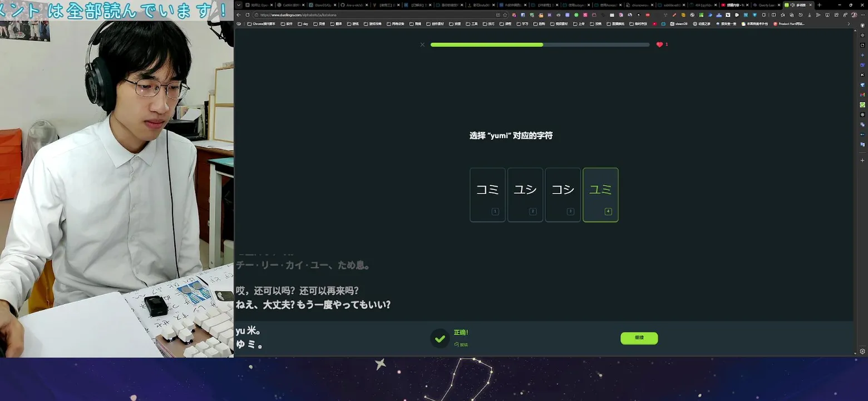Open the 翻译 bookmark folder
This screenshot has width=868, height=401.
(336, 24)
